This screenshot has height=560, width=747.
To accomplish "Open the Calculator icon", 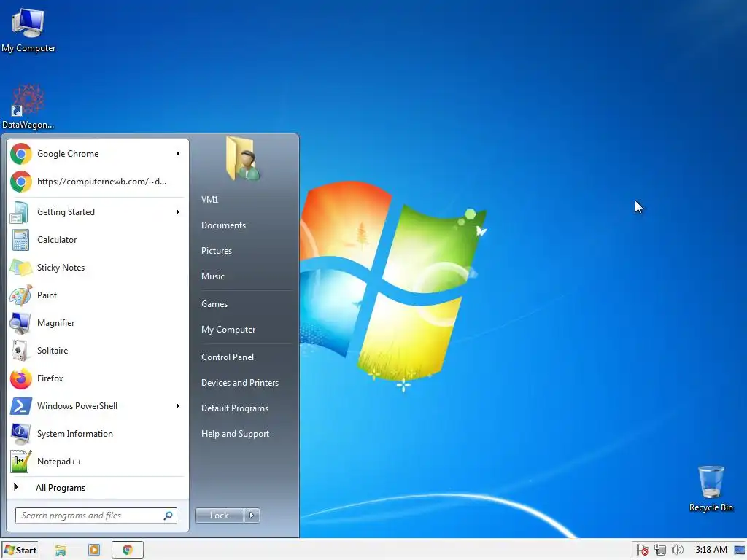I will point(20,240).
